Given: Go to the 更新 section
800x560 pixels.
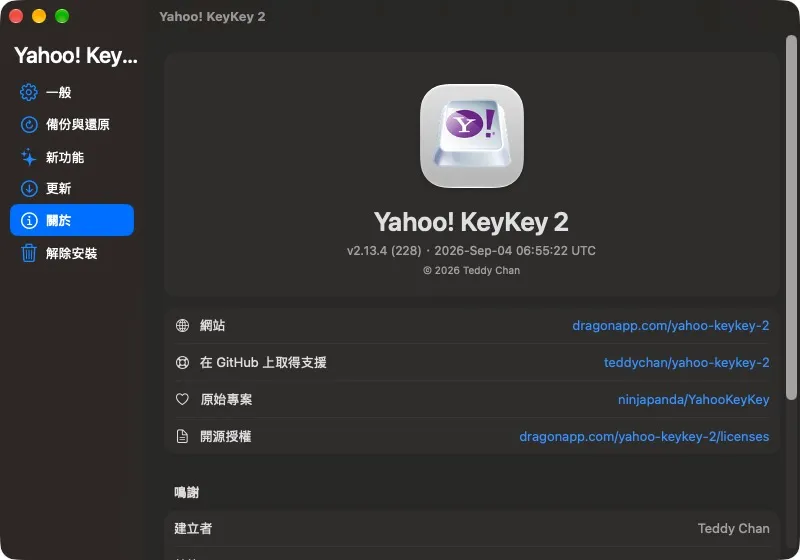Looking at the screenshot, I should tap(72, 189).
